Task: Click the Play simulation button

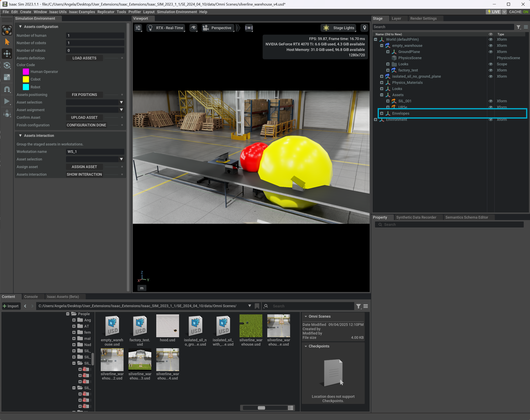Action: click(x=7, y=101)
